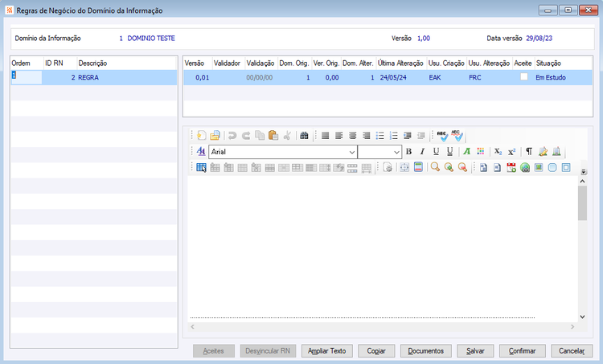Click the Situação column header
The width and height of the screenshot is (603, 364).
click(x=563, y=63)
